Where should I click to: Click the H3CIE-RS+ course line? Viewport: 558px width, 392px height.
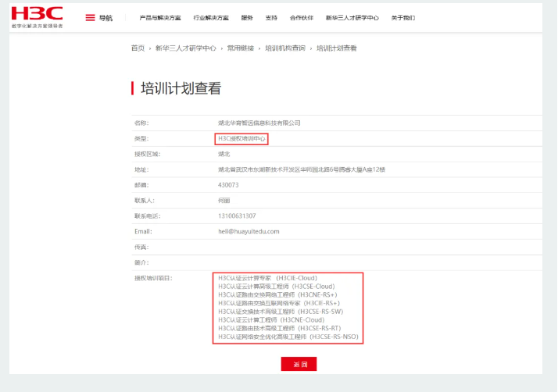coord(279,303)
